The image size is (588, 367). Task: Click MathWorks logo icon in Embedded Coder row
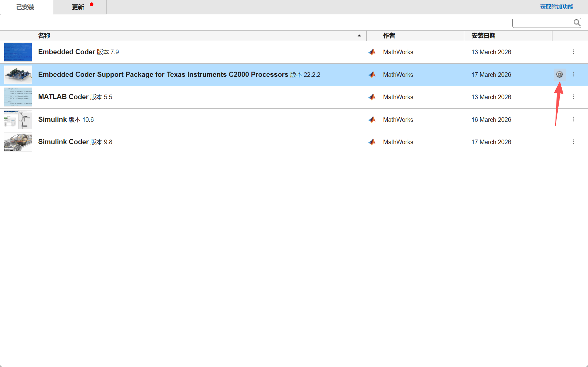372,52
